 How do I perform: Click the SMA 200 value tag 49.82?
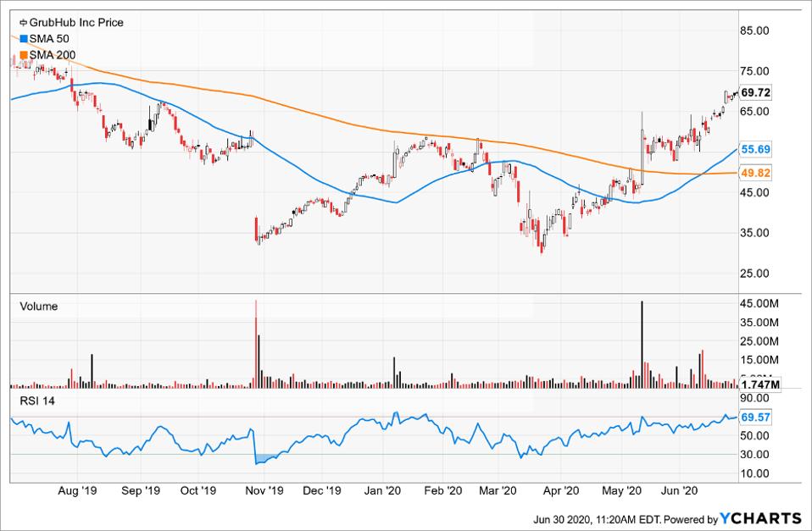[755, 173]
